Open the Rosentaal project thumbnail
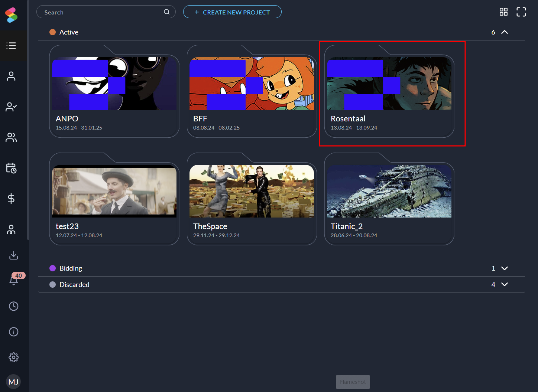 click(389, 84)
